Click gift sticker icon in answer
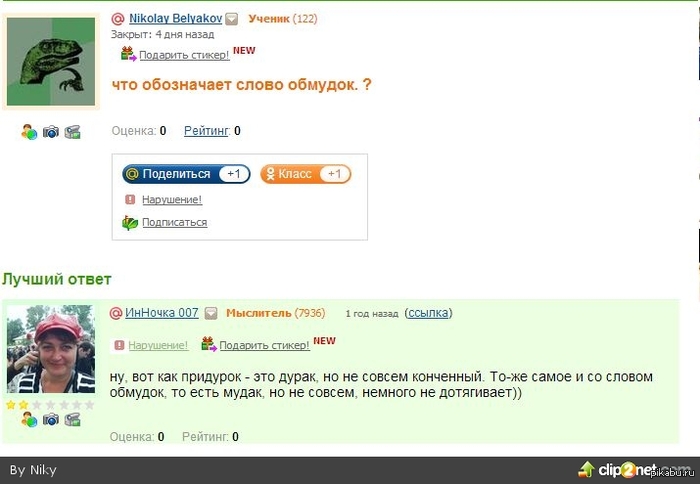Image resolution: width=700 pixels, height=484 pixels. [x=208, y=344]
